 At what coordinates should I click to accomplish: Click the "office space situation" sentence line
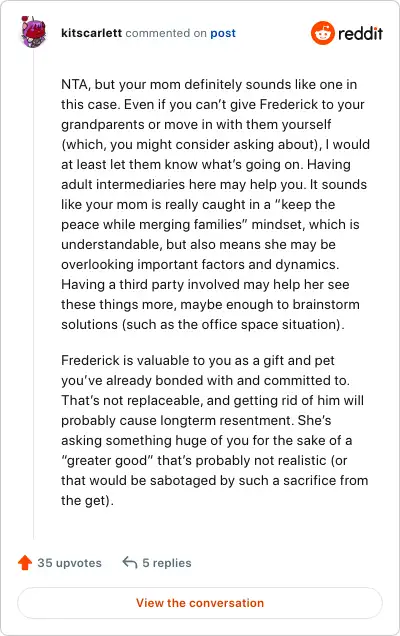(203, 324)
